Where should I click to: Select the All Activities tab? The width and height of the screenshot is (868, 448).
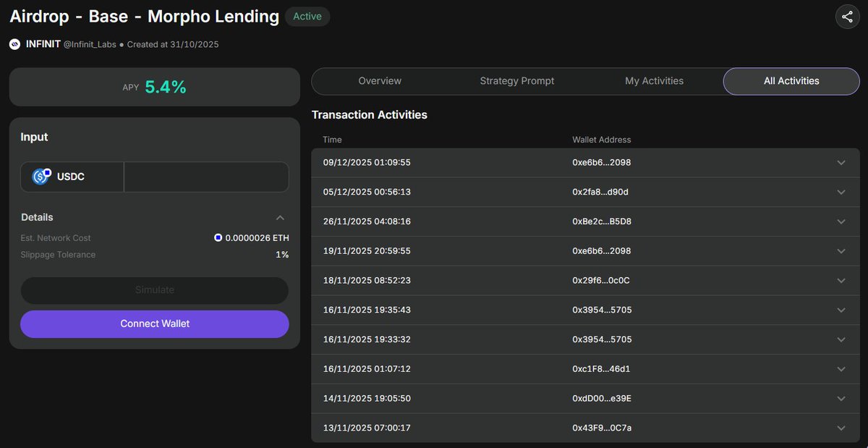(x=791, y=81)
